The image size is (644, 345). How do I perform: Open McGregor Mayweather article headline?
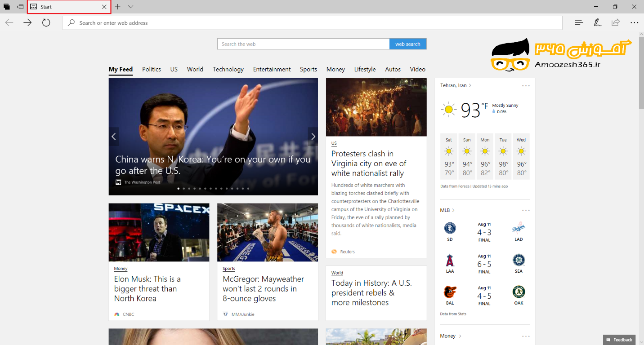pyautogui.click(x=264, y=289)
